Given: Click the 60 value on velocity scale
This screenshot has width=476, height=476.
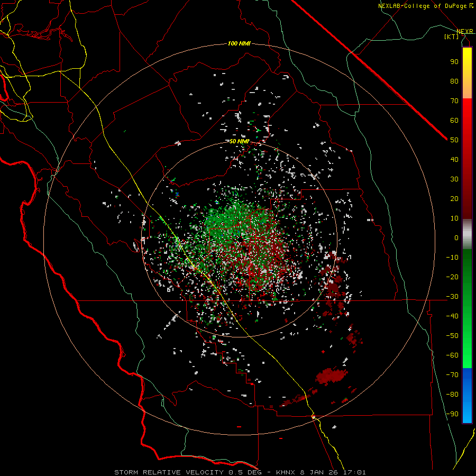Looking at the screenshot, I should click(454, 120).
